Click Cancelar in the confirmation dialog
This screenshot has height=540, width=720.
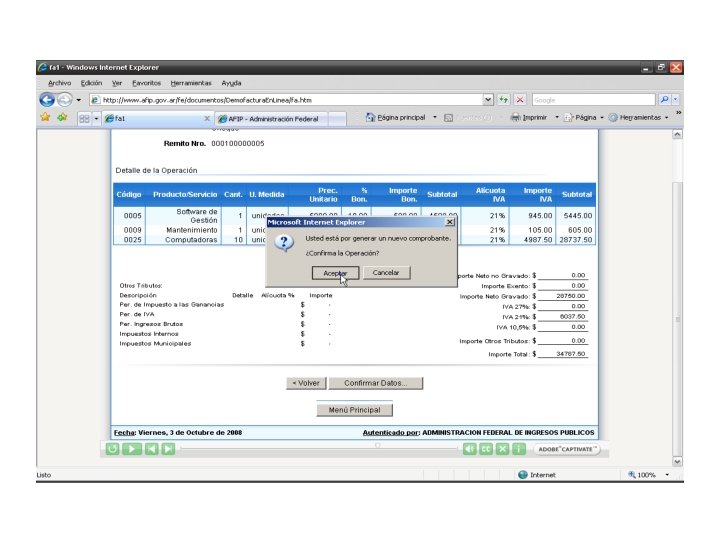pyautogui.click(x=386, y=273)
